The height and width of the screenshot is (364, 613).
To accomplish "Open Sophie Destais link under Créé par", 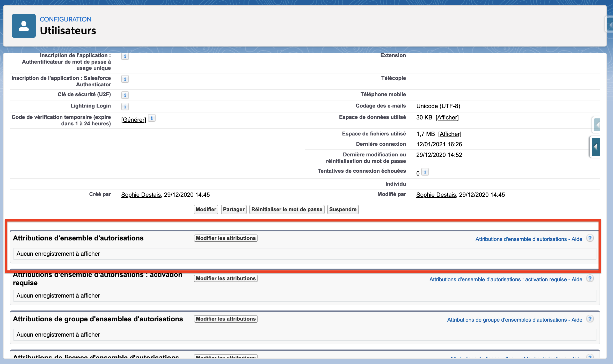I will [x=141, y=195].
